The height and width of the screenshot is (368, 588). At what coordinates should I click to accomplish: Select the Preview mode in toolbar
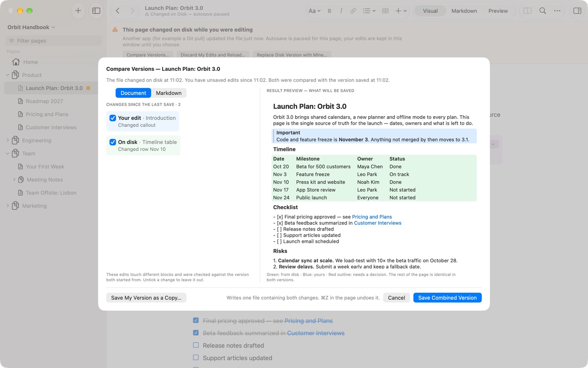pyautogui.click(x=498, y=11)
